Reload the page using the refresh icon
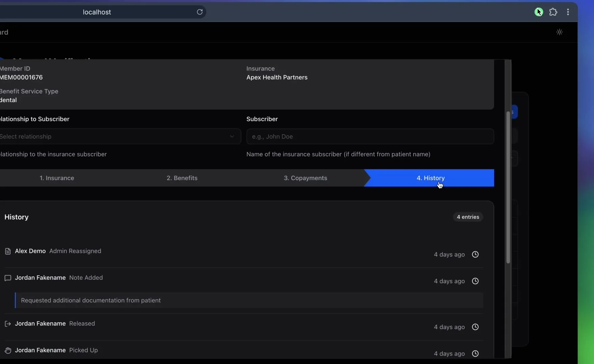The height and width of the screenshot is (364, 594). tap(200, 12)
